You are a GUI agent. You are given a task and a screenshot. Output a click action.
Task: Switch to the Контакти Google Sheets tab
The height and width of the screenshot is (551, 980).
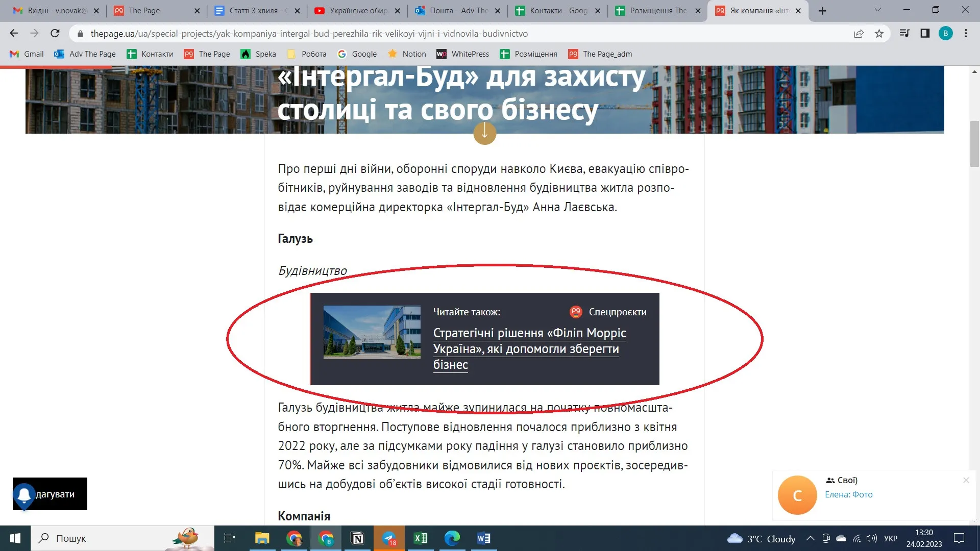point(557,10)
